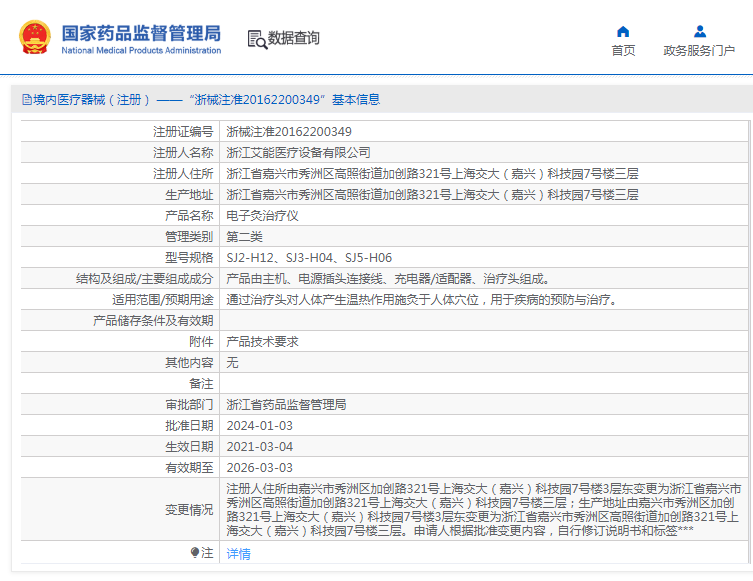The width and height of the screenshot is (753, 581).
Task: Click 批准日期 label
Action: tap(189, 426)
